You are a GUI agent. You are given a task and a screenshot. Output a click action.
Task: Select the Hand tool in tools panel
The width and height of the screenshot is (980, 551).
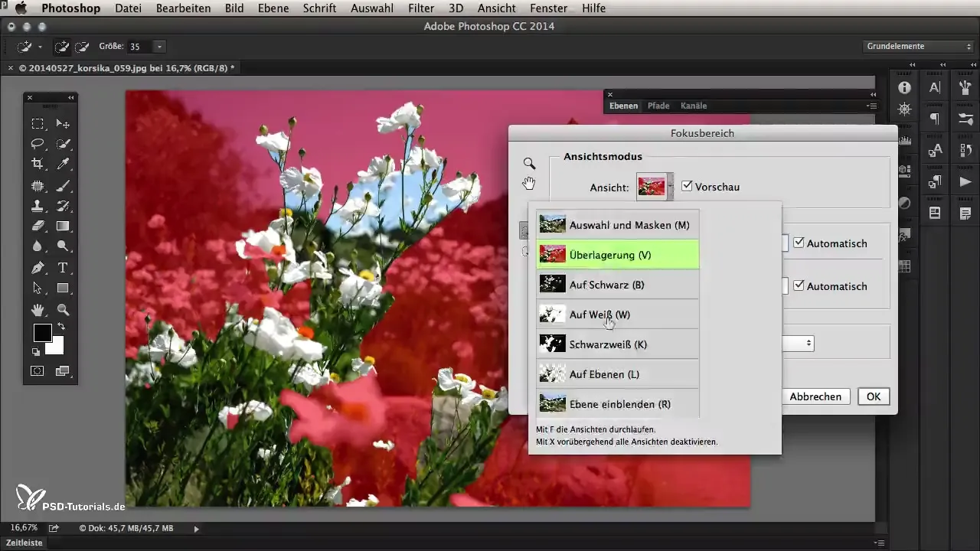[x=37, y=310]
